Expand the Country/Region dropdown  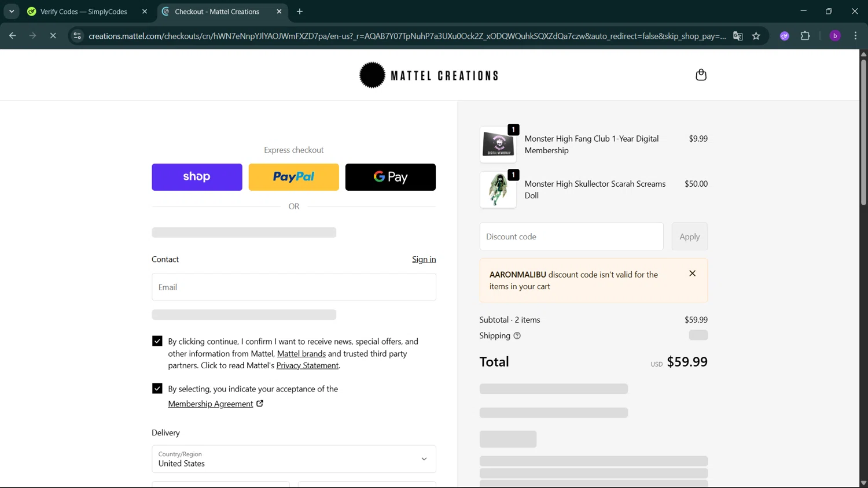294,459
